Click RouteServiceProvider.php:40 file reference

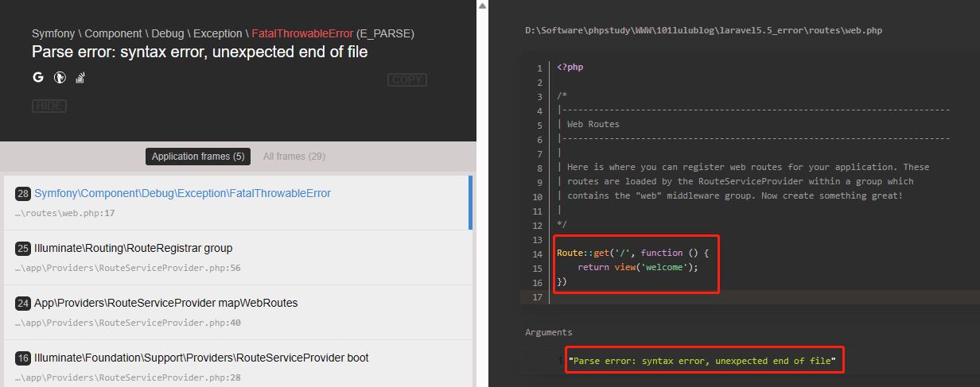[x=128, y=323]
